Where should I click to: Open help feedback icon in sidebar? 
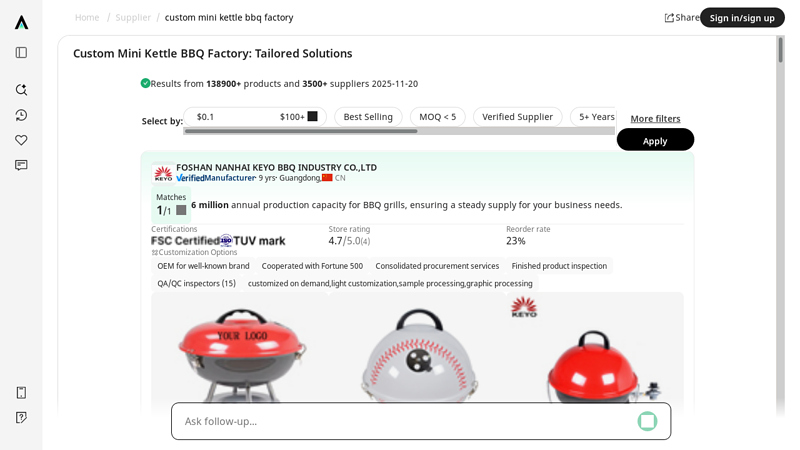(x=21, y=417)
